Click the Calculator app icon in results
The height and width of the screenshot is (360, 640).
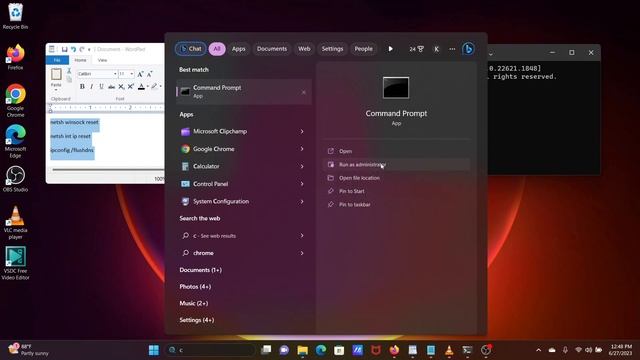(185, 167)
